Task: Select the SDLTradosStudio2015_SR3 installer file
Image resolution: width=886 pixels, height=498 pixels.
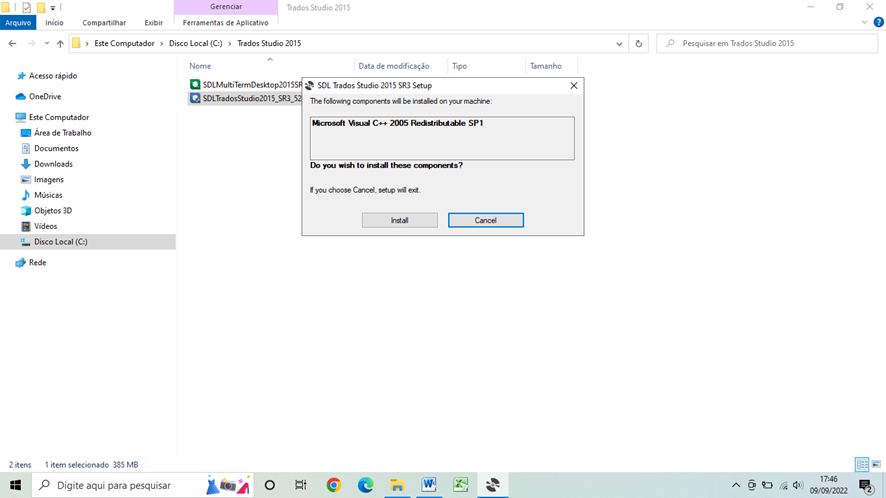Action: tap(245, 98)
